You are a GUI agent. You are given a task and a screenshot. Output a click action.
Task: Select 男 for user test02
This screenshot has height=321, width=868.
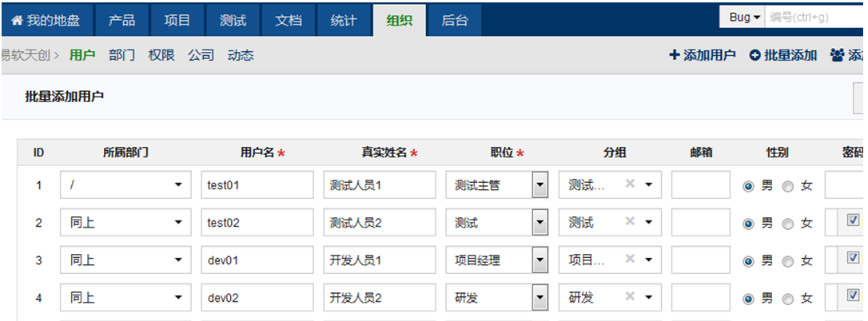click(x=748, y=224)
